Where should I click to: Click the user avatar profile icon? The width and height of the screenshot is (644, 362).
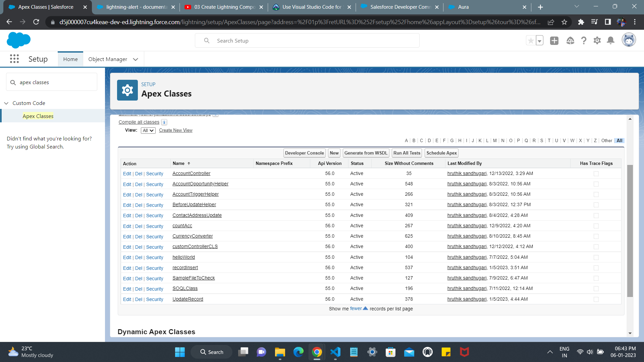point(629,40)
